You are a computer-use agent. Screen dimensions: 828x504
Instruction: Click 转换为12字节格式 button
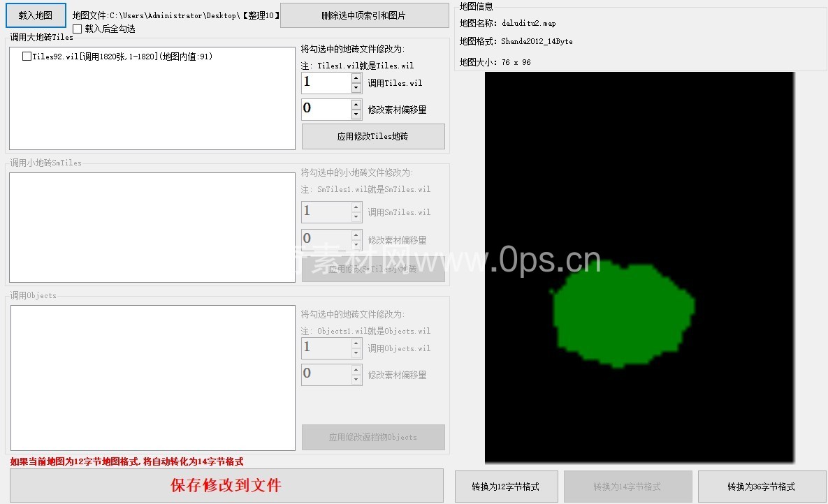505,487
